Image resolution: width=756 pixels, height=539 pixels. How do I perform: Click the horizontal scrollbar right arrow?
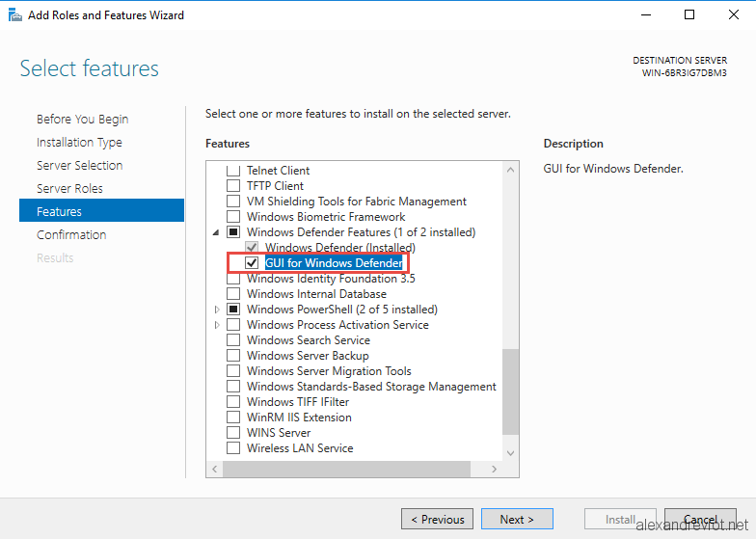[494, 469]
